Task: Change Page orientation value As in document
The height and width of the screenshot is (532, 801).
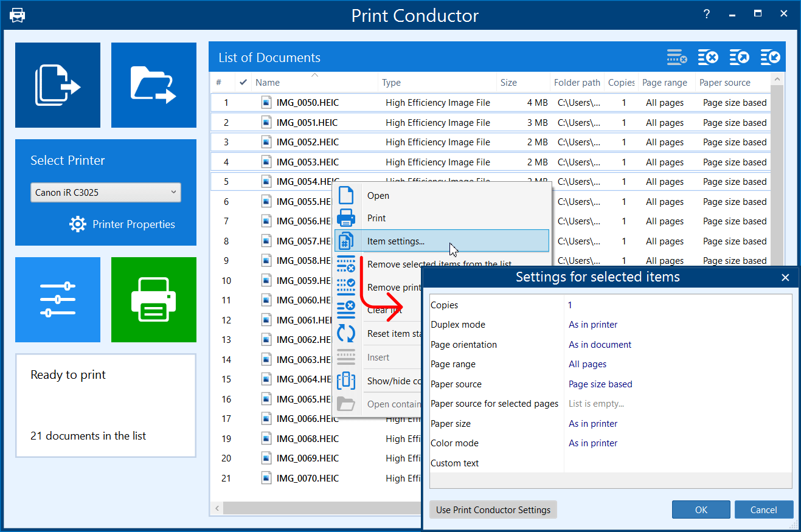Action: (600, 344)
